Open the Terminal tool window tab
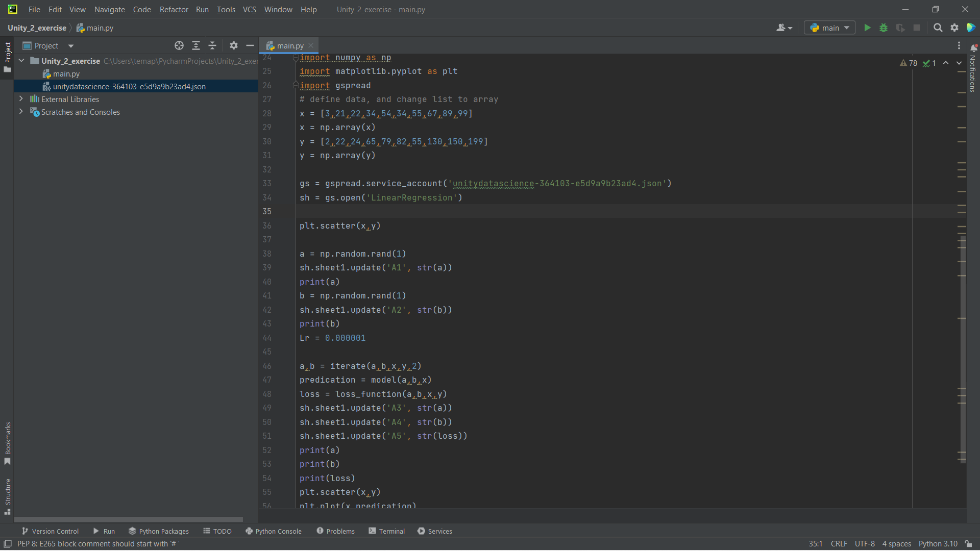The height and width of the screenshot is (551, 980). [x=386, y=531]
